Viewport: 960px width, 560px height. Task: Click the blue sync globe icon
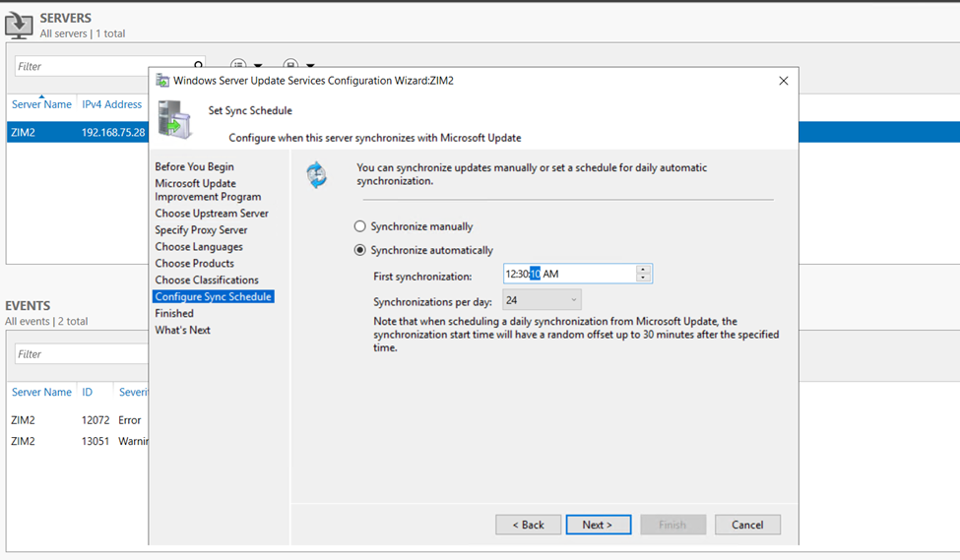[317, 175]
